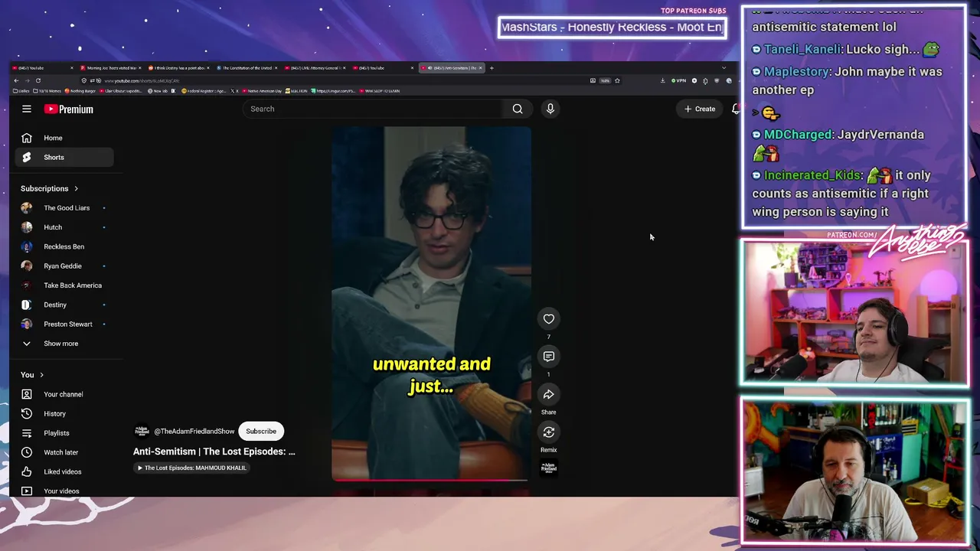Go back in browser history

pyautogui.click(x=16, y=80)
